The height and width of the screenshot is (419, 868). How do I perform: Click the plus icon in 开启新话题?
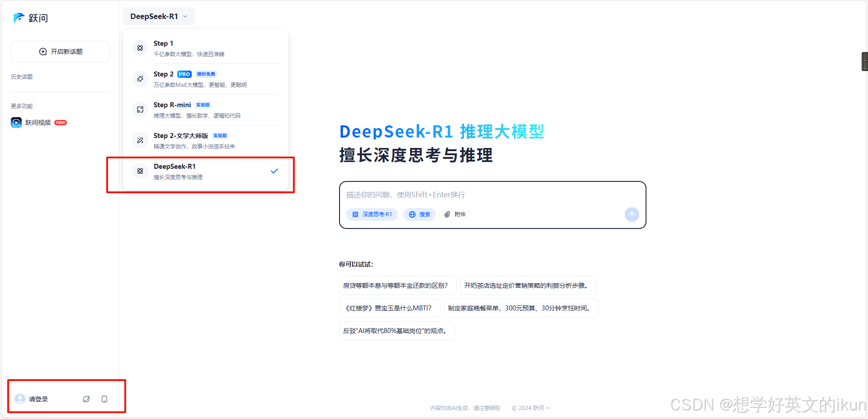point(43,52)
